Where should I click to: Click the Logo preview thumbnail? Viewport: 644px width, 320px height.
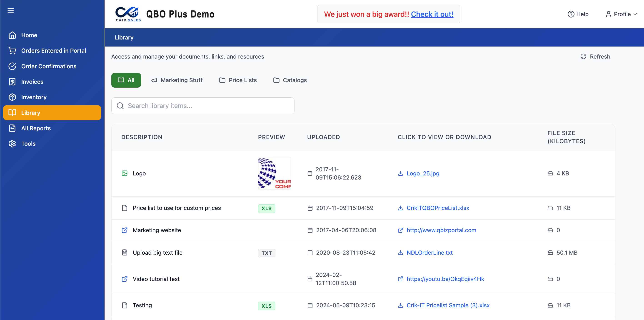274,173
